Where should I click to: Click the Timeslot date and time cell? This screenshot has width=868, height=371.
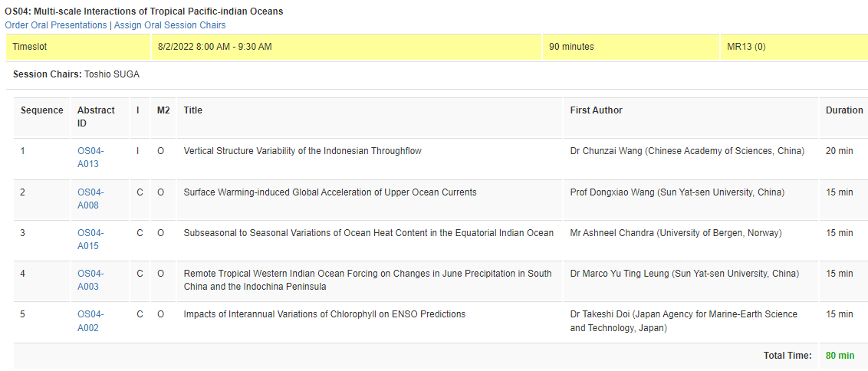coord(214,47)
